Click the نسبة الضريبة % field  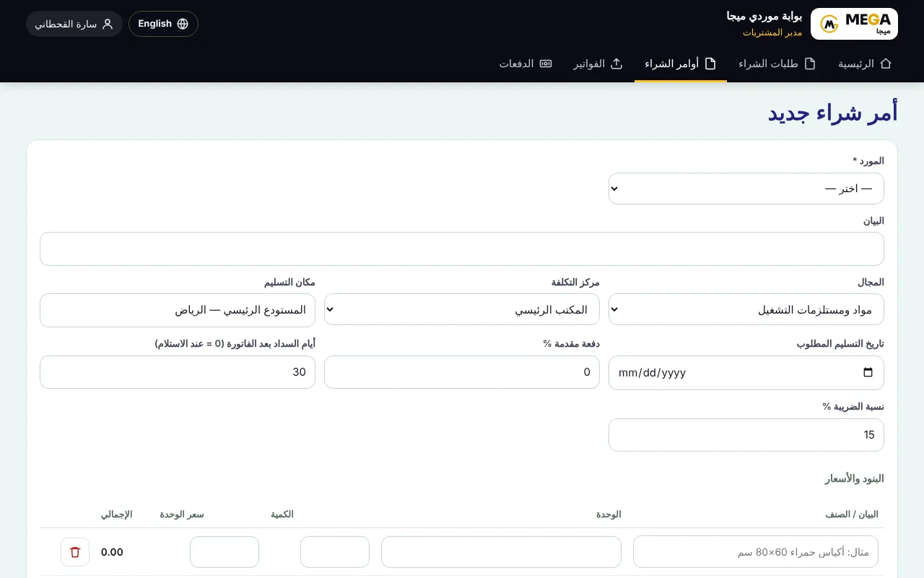746,435
